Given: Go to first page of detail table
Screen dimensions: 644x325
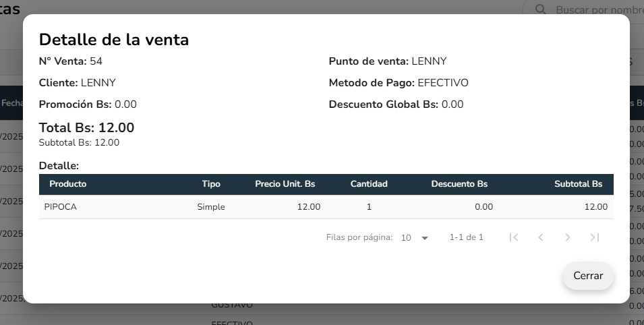Looking at the screenshot, I should tap(514, 237).
